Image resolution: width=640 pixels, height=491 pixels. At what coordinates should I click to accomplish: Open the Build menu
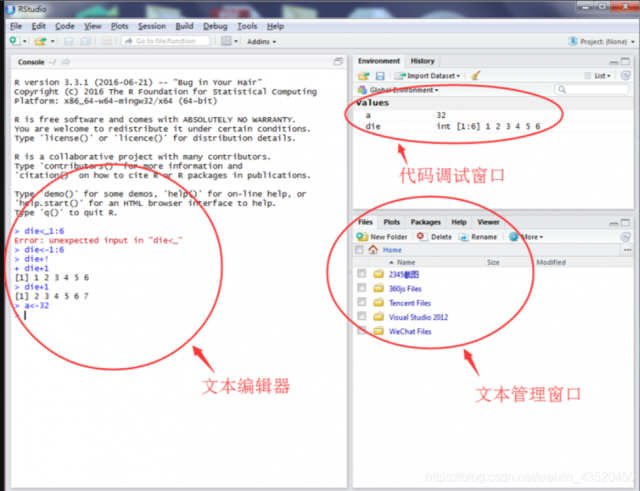184,26
